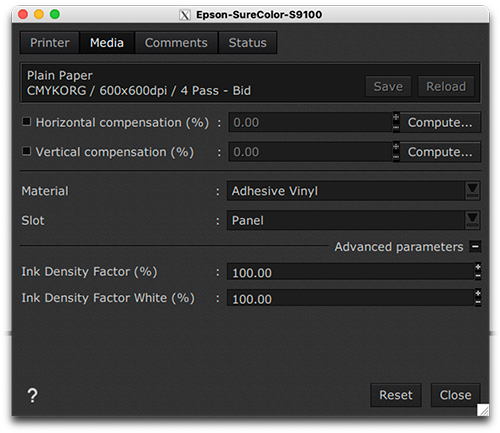Switch to the Comments tab
Image resolution: width=500 pixels, height=433 pixels.
[x=176, y=43]
